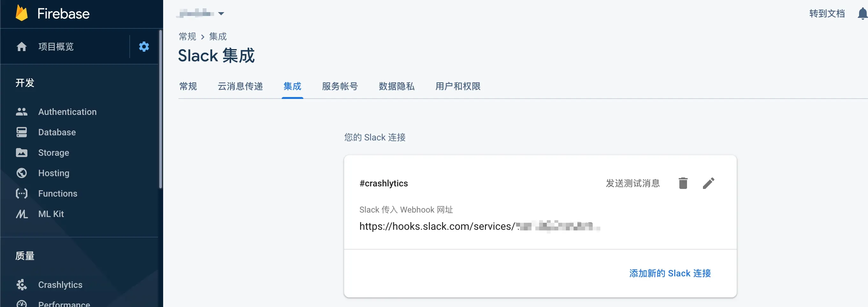This screenshot has height=307, width=868.
Task: Click the Firebase wordmark text
Action: click(x=63, y=13)
